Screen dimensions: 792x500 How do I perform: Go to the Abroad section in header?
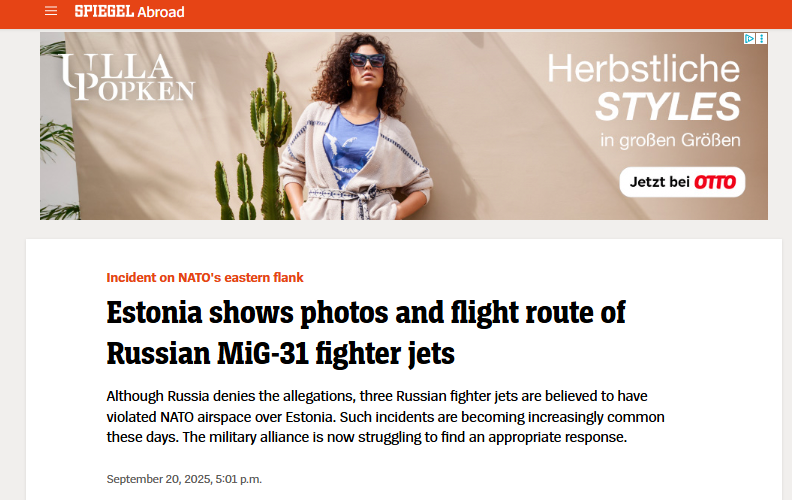161,12
